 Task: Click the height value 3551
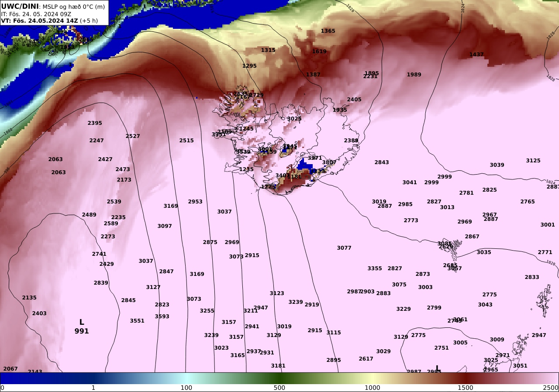pos(137,321)
